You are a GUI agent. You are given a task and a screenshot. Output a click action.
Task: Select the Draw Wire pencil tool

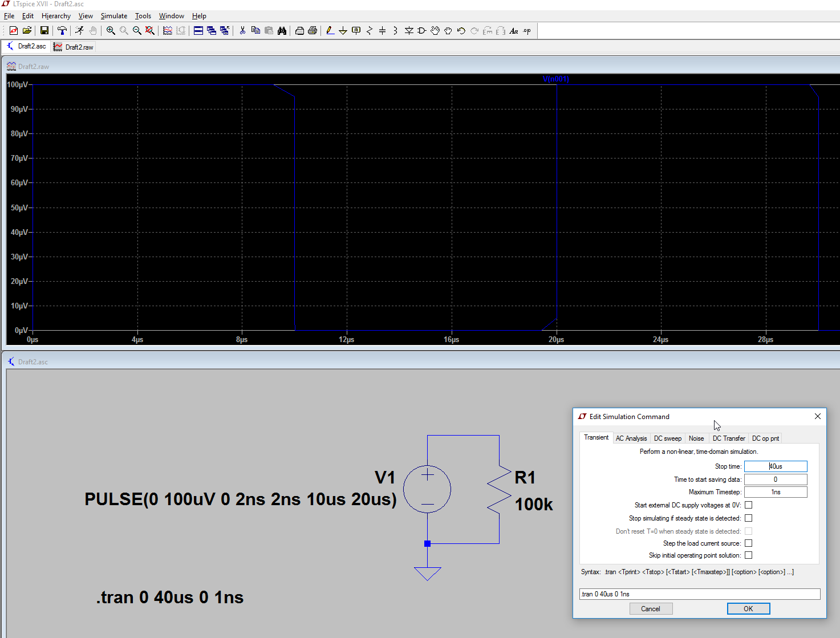click(330, 31)
